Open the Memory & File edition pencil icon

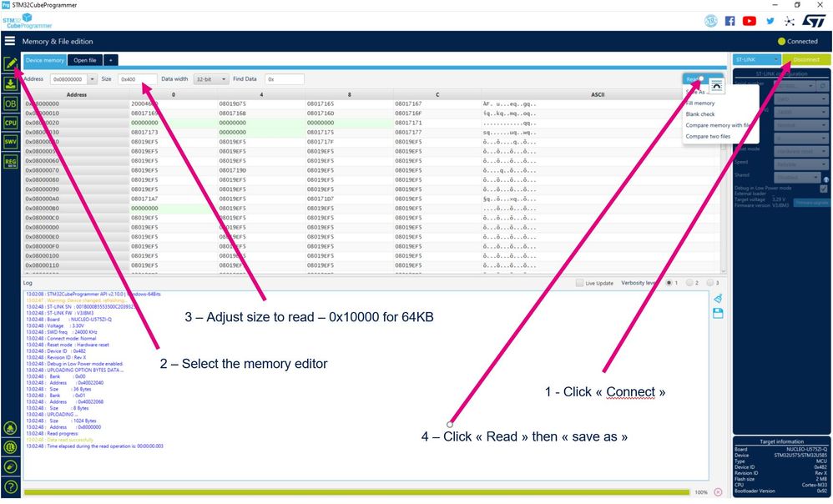coord(10,64)
